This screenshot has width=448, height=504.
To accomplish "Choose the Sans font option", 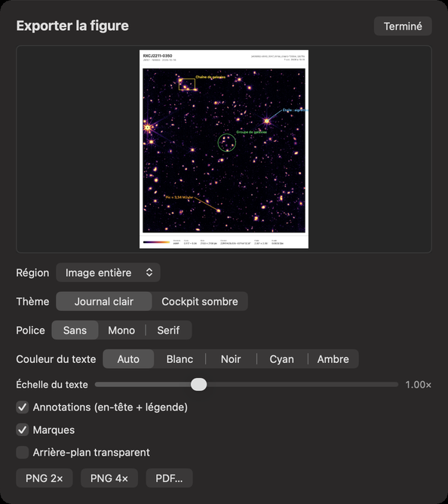I will pos(75,330).
